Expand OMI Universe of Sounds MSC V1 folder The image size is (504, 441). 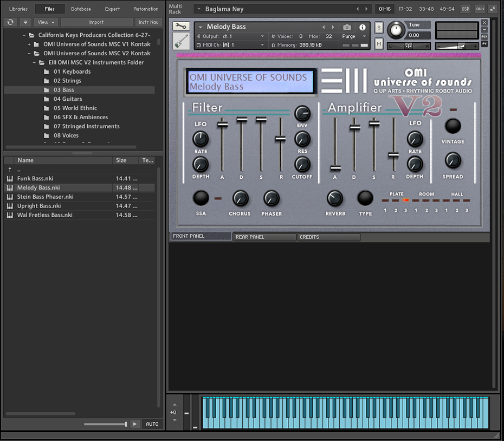tap(29, 44)
